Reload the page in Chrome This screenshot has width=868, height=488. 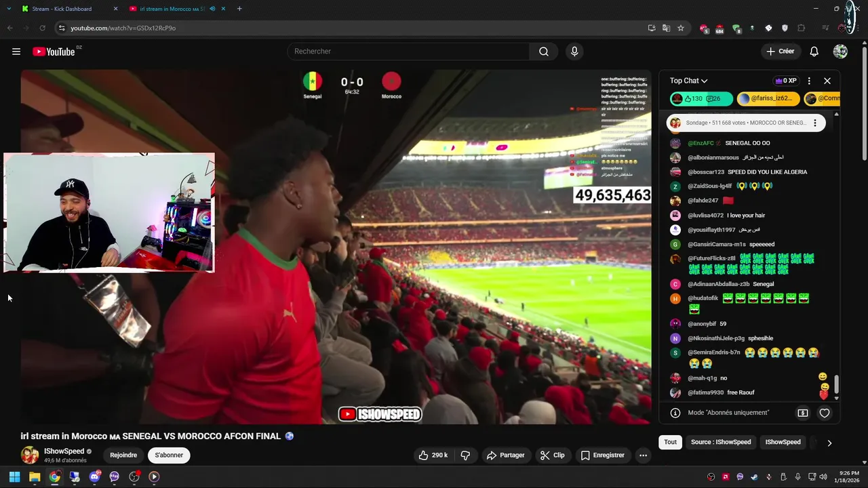(42, 28)
